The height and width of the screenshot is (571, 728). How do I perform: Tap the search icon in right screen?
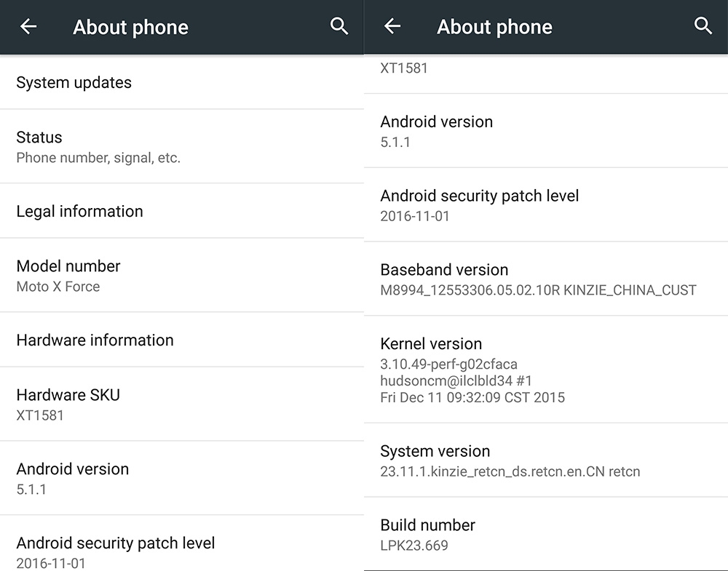tap(703, 25)
